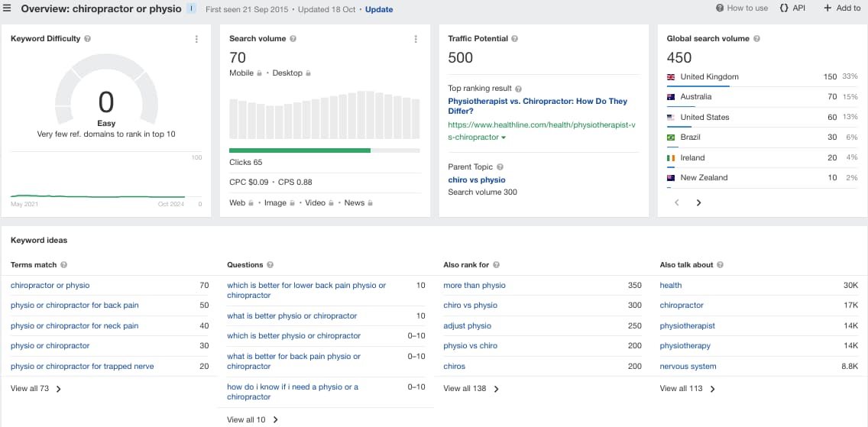The width and height of the screenshot is (868, 427).
Task: Open the Keyword Difficulty three-dot menu
Action: tap(196, 39)
